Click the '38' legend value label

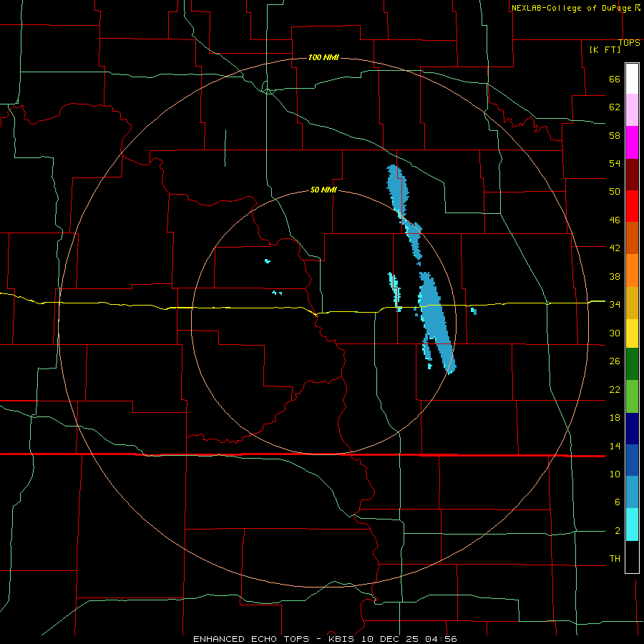(615, 276)
